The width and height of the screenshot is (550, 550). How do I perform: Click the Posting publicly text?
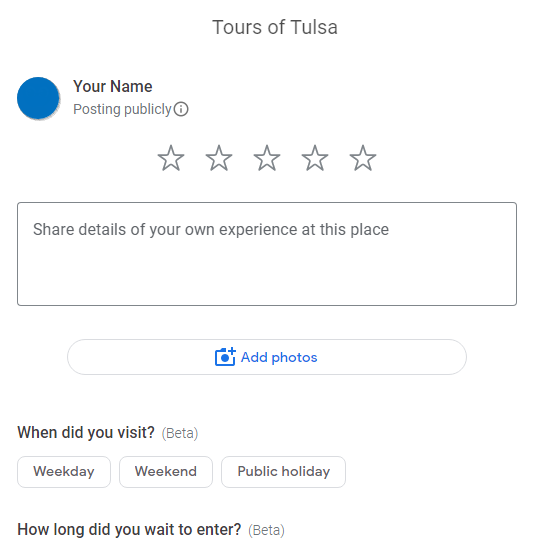pyautogui.click(x=122, y=109)
